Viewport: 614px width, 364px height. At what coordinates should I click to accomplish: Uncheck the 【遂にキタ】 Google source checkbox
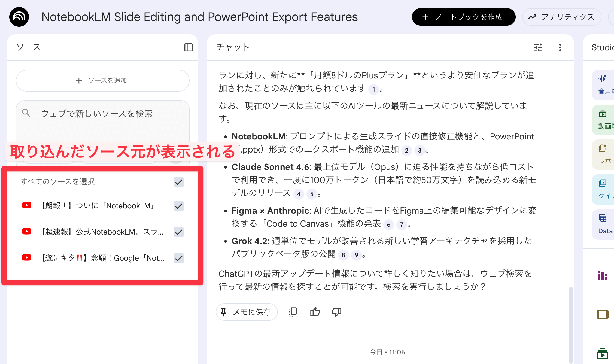click(x=179, y=258)
